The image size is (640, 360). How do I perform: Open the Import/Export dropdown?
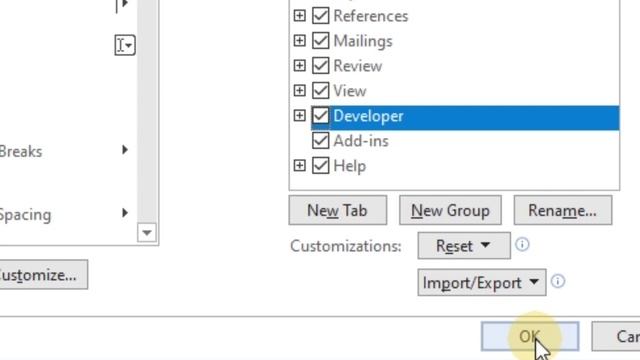click(482, 282)
